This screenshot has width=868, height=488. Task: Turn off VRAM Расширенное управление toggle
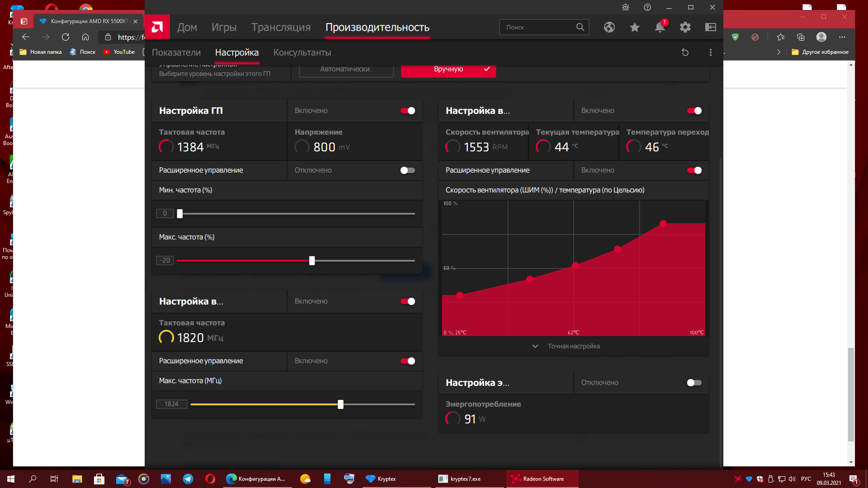click(408, 361)
